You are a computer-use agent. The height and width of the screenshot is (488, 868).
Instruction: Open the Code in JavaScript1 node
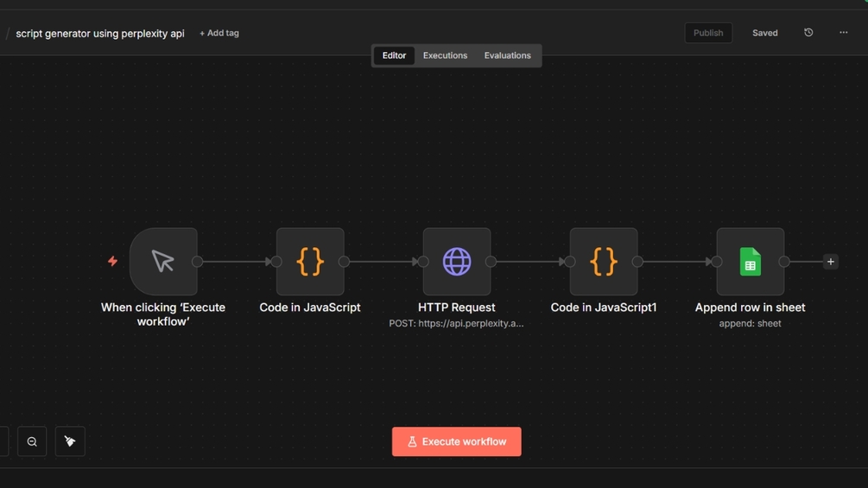point(604,261)
